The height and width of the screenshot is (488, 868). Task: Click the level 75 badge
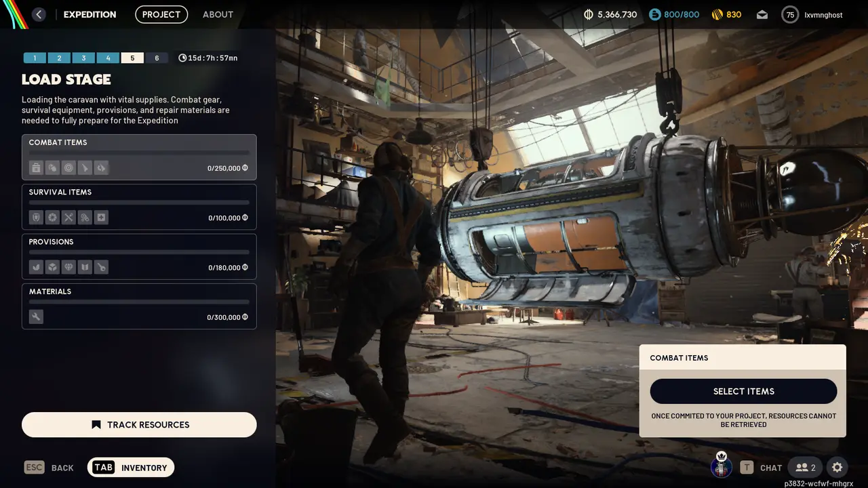[x=790, y=14]
